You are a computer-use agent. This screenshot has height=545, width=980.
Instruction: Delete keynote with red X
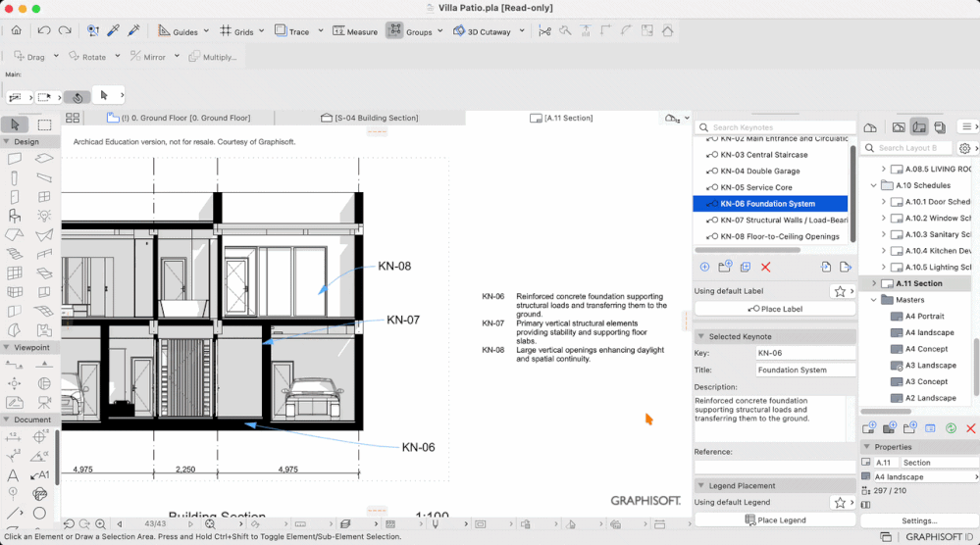pyautogui.click(x=765, y=268)
